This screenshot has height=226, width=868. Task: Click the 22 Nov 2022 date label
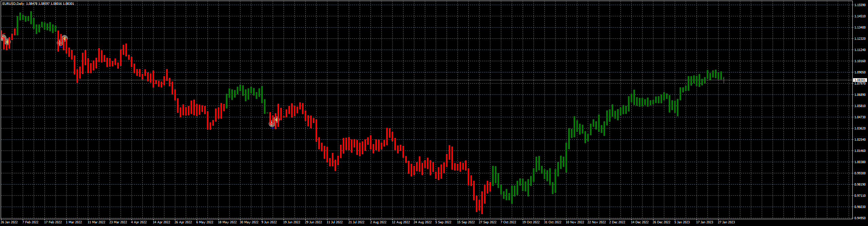pyautogui.click(x=597, y=222)
